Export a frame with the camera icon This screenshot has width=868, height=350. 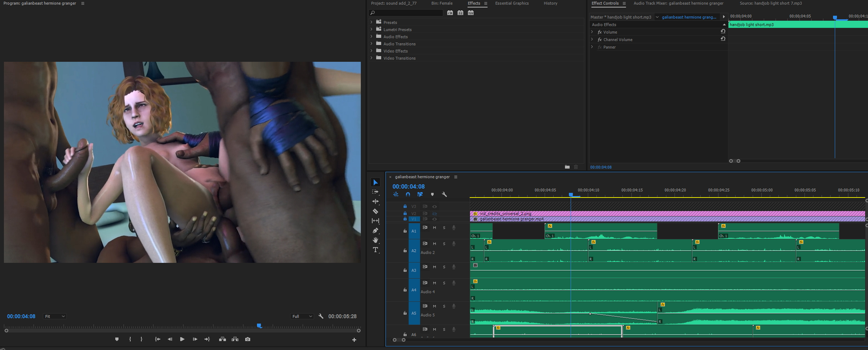click(248, 339)
